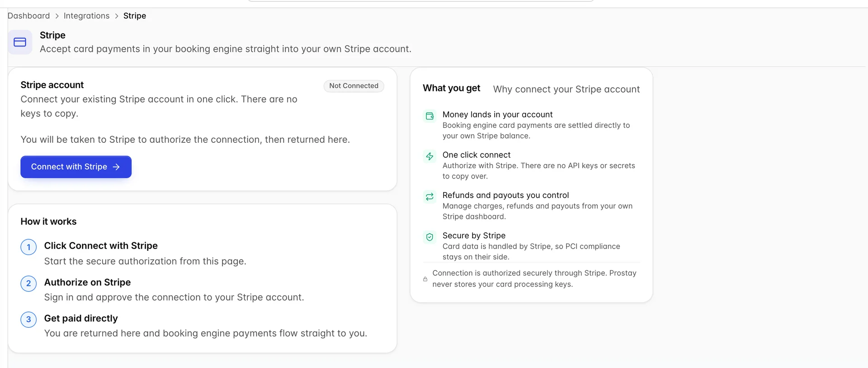Click 'Click Connect with Stripe' step title
The image size is (868, 368).
coord(101,245)
